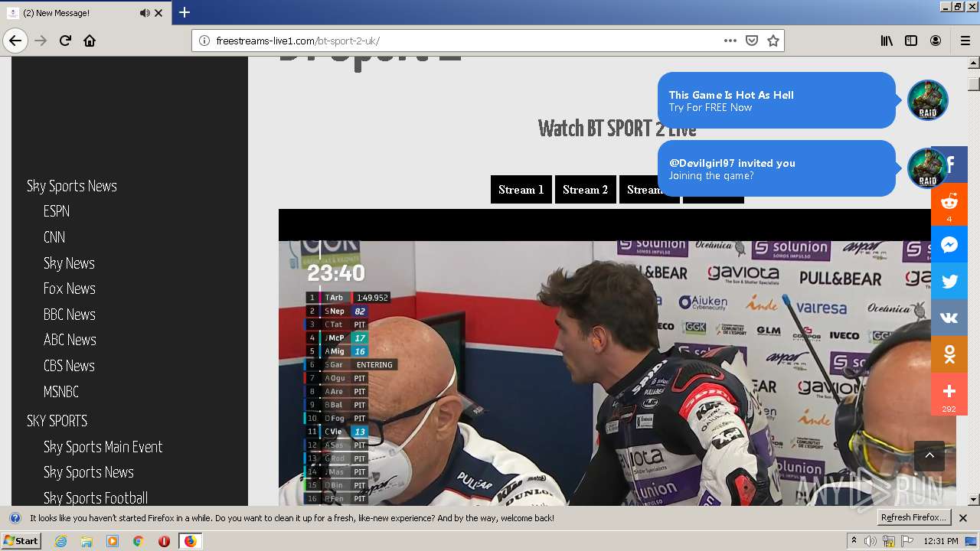This screenshot has height=551, width=980.
Task: Share page on VK
Action: coord(949,318)
